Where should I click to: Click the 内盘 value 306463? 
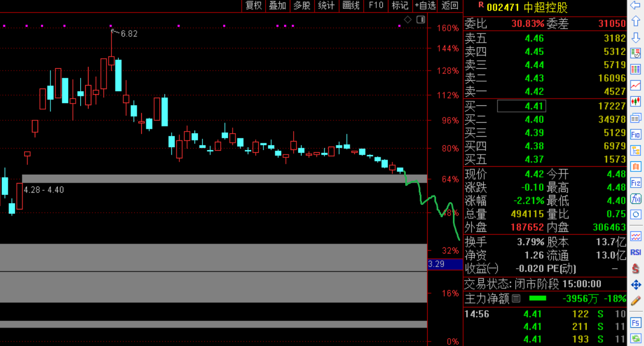click(x=609, y=227)
